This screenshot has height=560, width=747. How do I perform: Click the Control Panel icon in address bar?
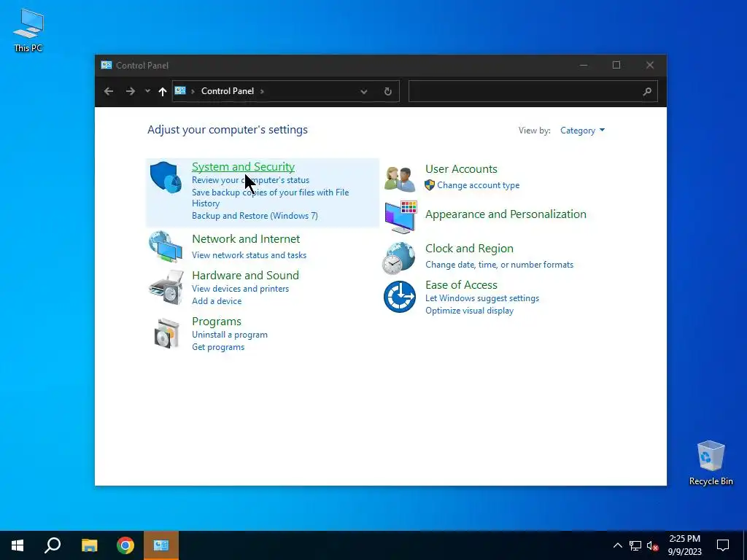click(x=180, y=90)
